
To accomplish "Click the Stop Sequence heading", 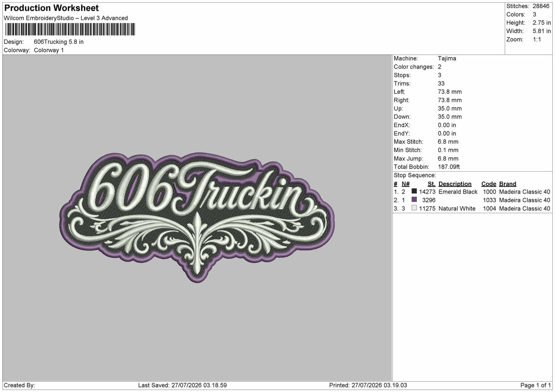I will coord(415,175).
